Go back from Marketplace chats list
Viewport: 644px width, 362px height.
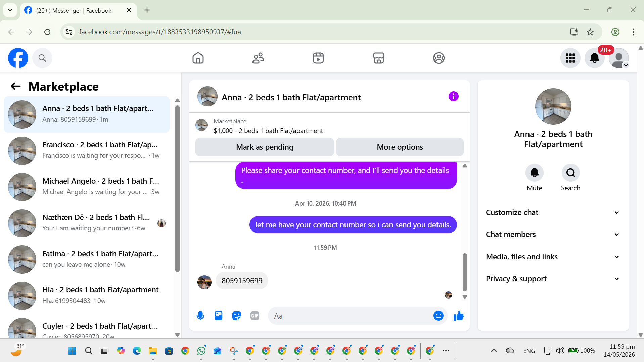click(x=16, y=87)
